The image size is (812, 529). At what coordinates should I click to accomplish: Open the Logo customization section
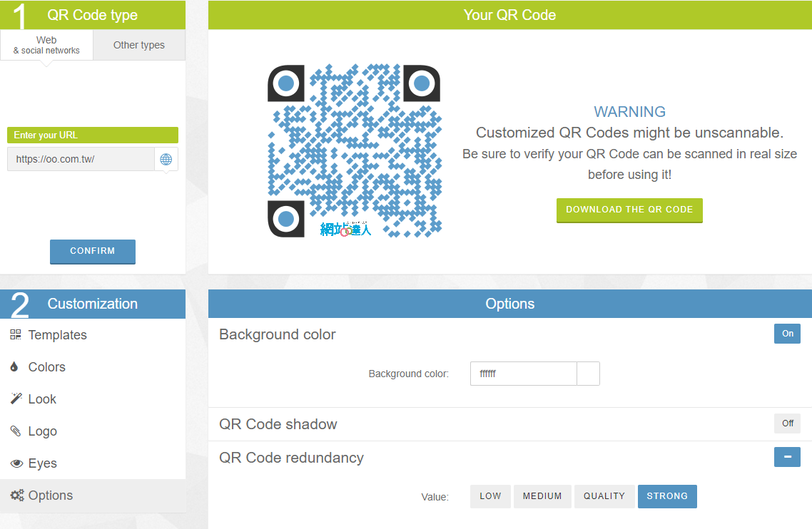(x=93, y=431)
